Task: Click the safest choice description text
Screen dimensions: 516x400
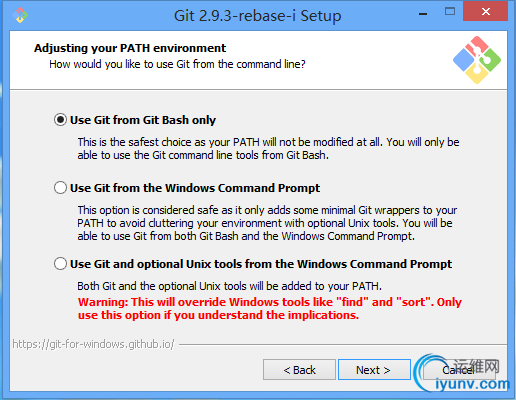Action: [268, 149]
